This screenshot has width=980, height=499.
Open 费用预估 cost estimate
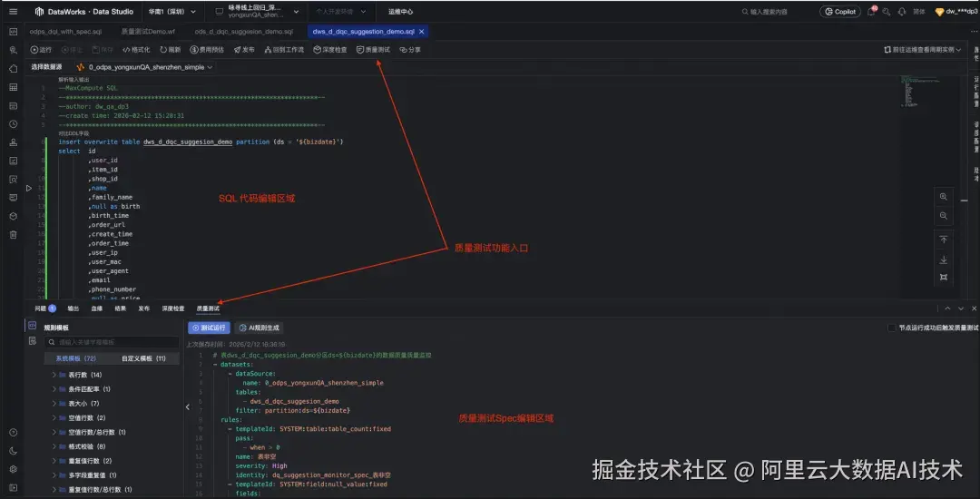[207, 49]
